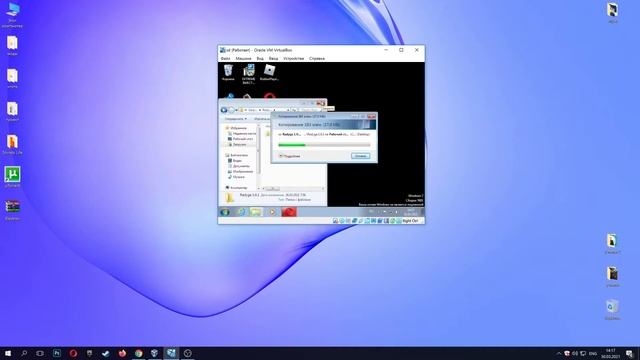This screenshot has width=640, height=360.
Task: Open Opera from the host taskbar
Action: point(73,353)
